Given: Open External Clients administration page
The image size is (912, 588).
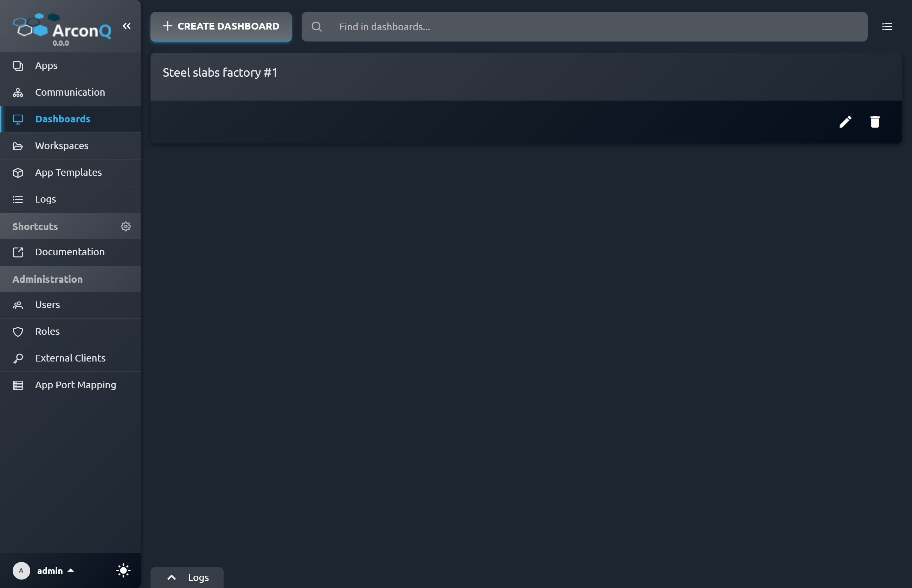Looking at the screenshot, I should tap(70, 358).
